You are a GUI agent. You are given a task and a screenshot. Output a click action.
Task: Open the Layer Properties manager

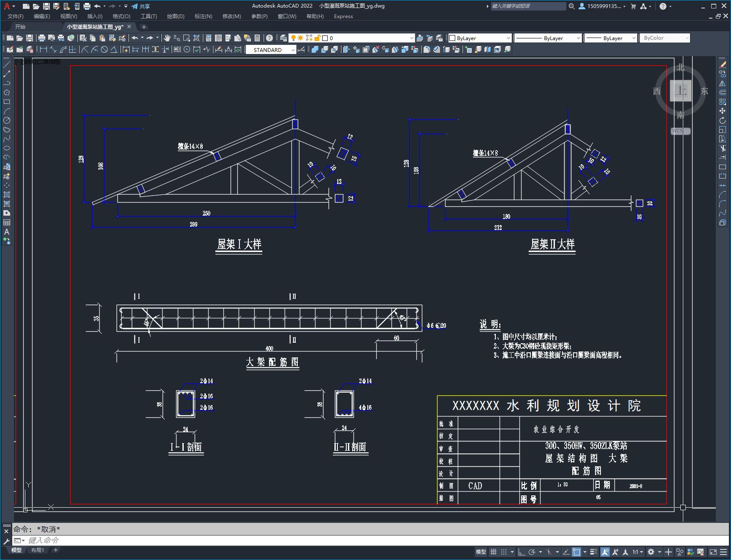pos(283,38)
